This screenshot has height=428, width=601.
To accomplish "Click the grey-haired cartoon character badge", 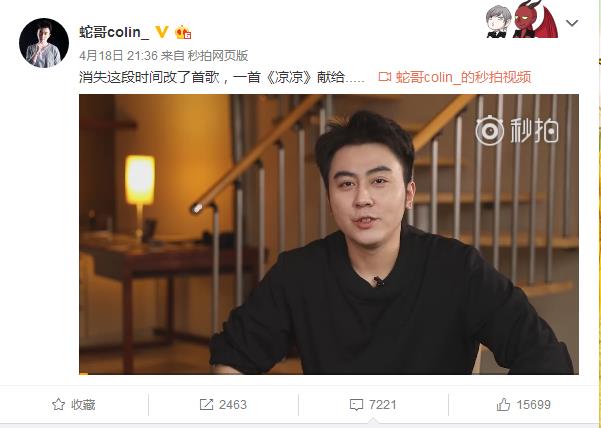I will (x=498, y=21).
